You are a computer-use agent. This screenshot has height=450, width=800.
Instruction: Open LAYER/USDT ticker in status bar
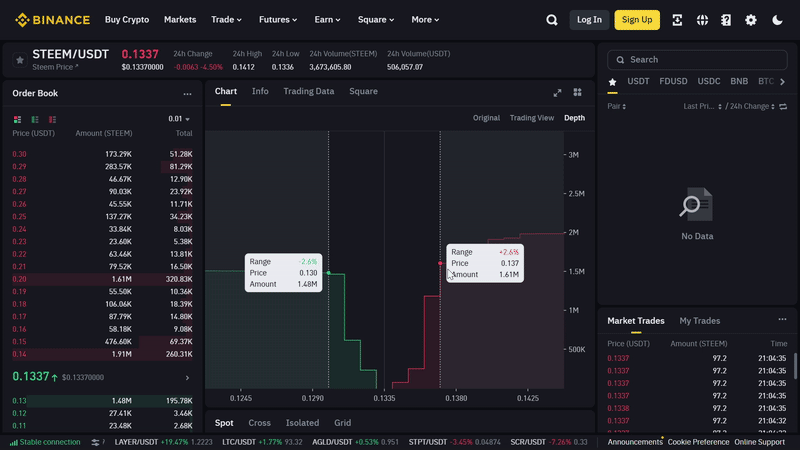pos(163,442)
